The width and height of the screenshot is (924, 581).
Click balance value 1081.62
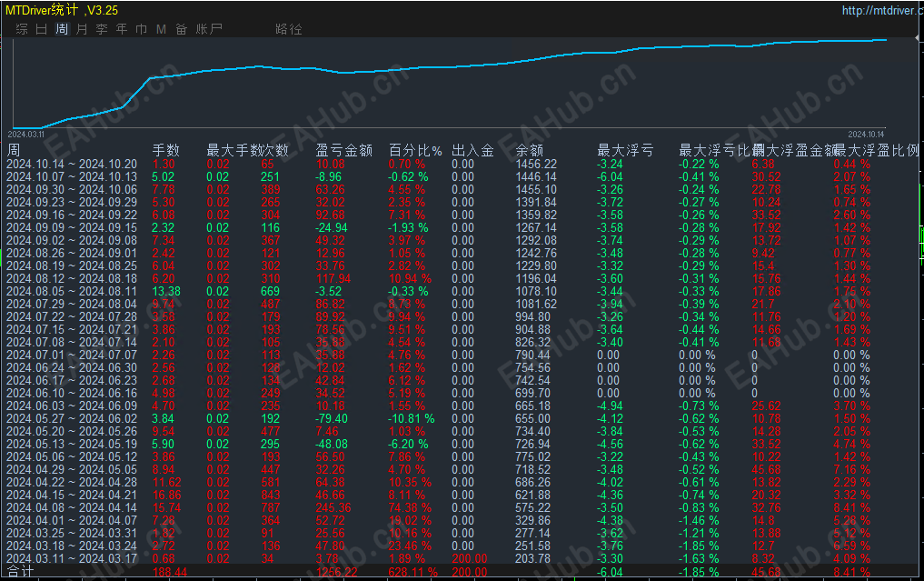pos(536,304)
